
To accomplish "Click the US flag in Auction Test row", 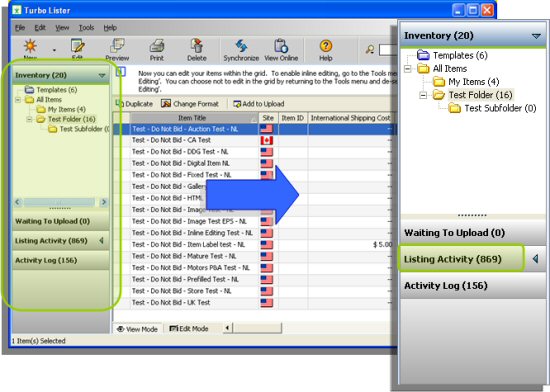I will point(267,129).
